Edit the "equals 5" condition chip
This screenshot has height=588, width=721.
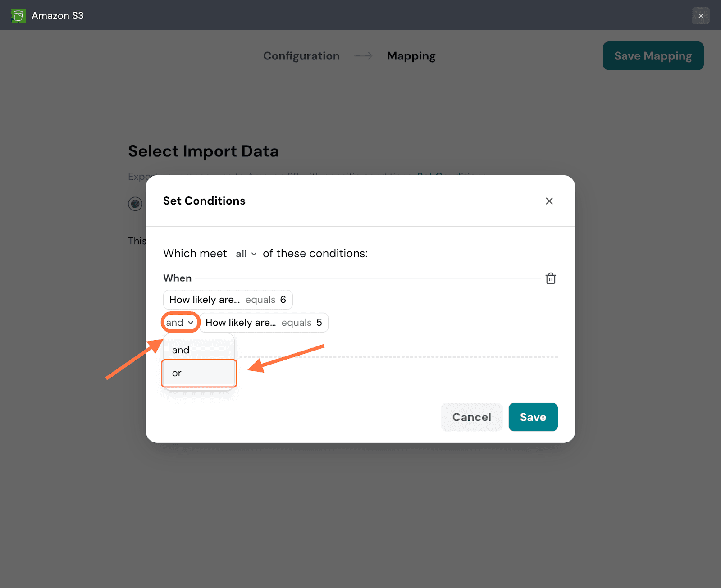(264, 323)
